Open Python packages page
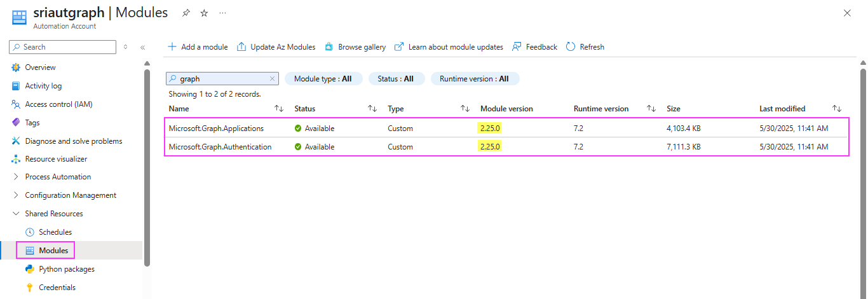This screenshot has height=299, width=868. 67,269
